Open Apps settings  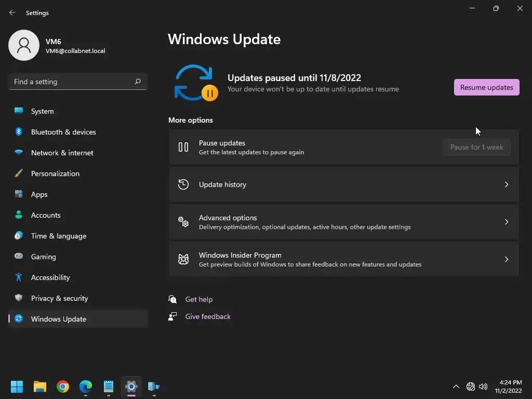pyautogui.click(x=78, y=194)
